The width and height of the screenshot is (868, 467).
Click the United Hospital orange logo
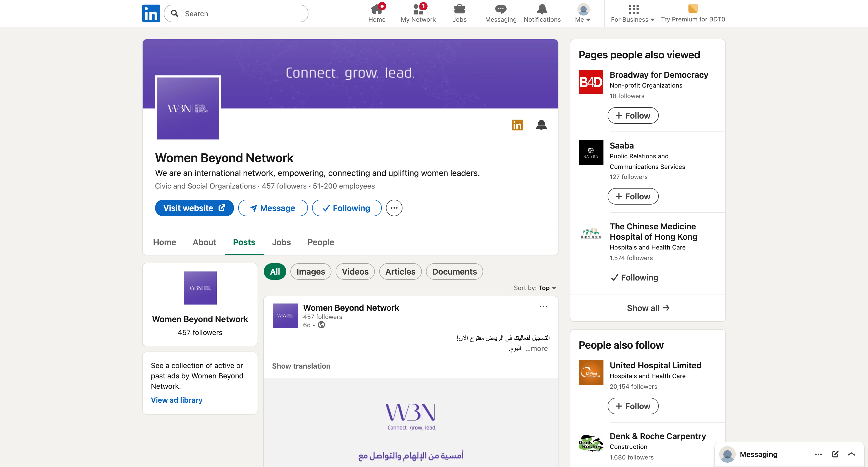[x=591, y=372]
